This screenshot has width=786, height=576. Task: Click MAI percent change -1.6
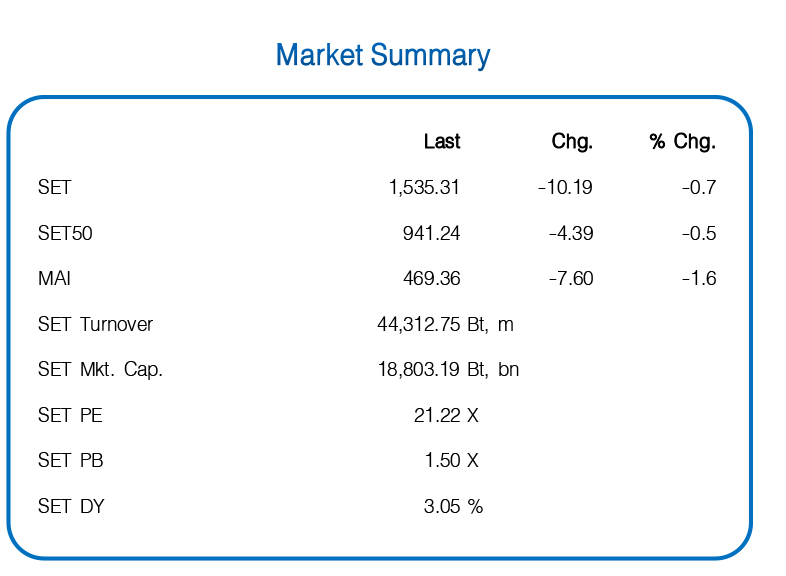pos(699,278)
